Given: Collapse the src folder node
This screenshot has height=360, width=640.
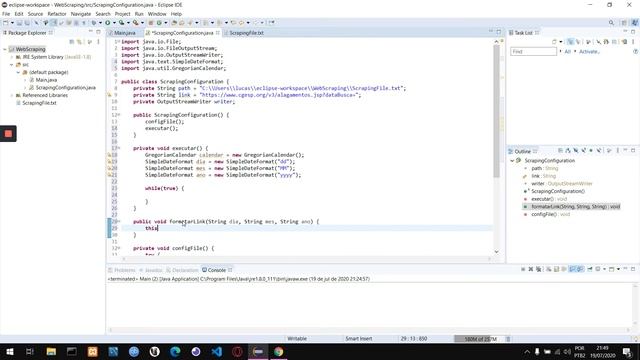Looking at the screenshot, I should pyautogui.click(x=12, y=64).
